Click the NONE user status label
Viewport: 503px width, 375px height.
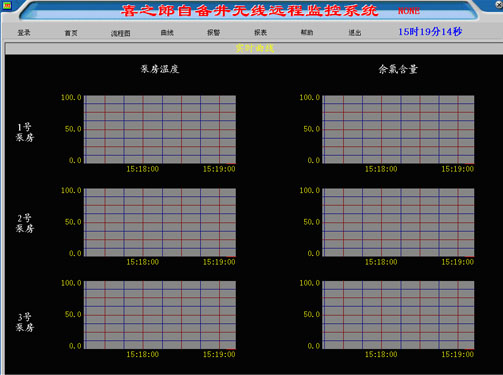pos(409,11)
